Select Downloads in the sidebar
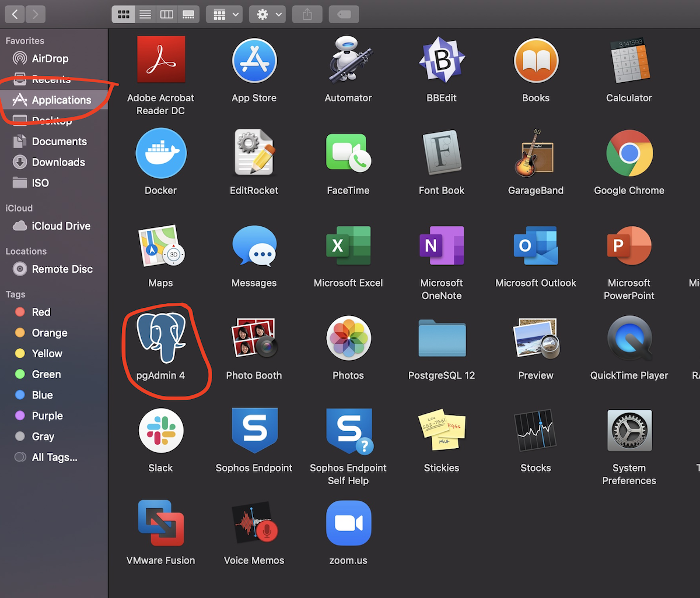Viewport: 700px width, 598px height. click(x=58, y=162)
